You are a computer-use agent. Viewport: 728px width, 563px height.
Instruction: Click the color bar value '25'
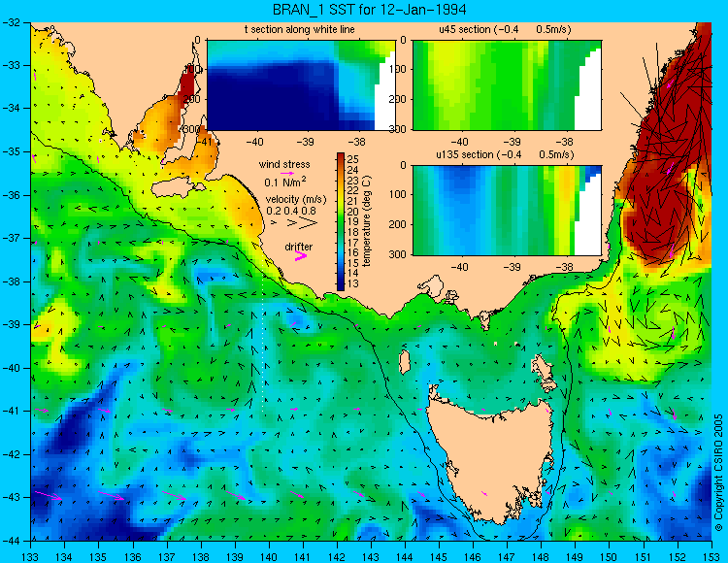[x=353, y=159]
